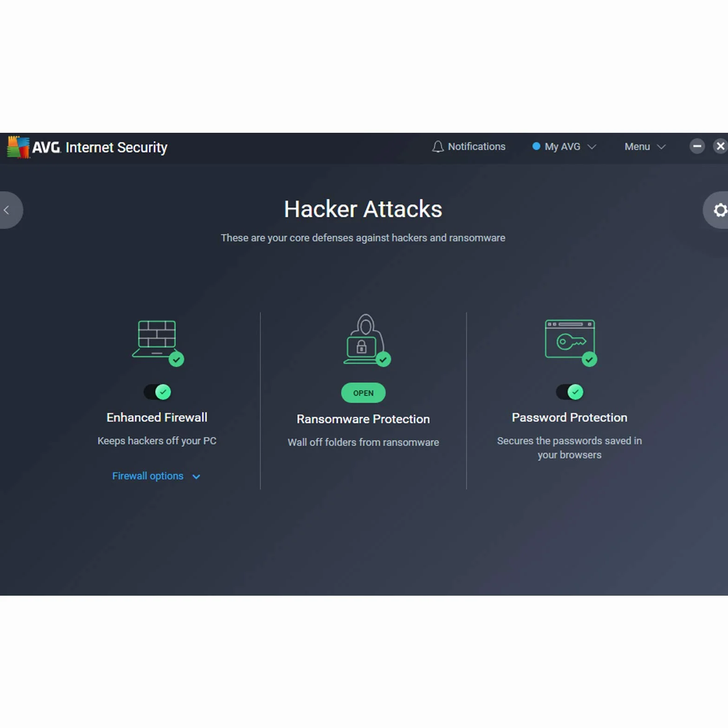Open Ransomware Protection with the OPEN button
Image resolution: width=728 pixels, height=728 pixels.
pos(363,393)
